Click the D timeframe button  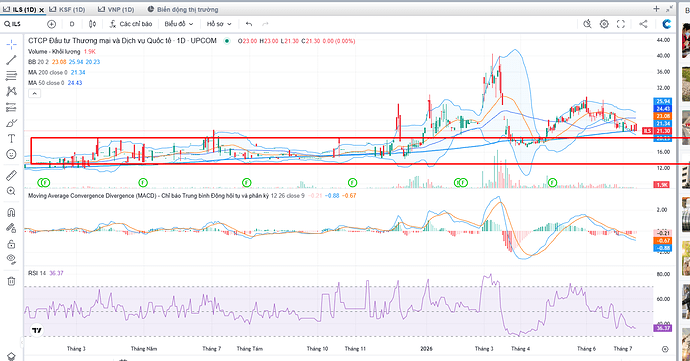[72, 24]
